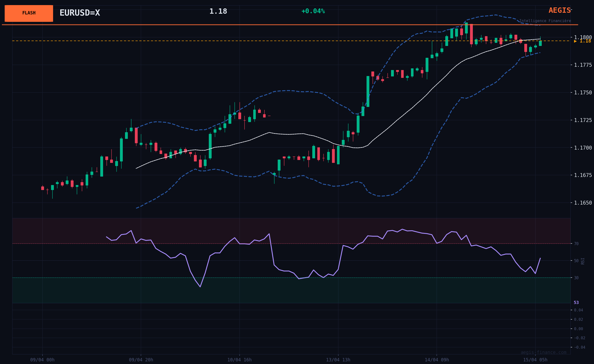
Task: Click the 13/04 13h time axis label
Action: pyautogui.click(x=338, y=360)
